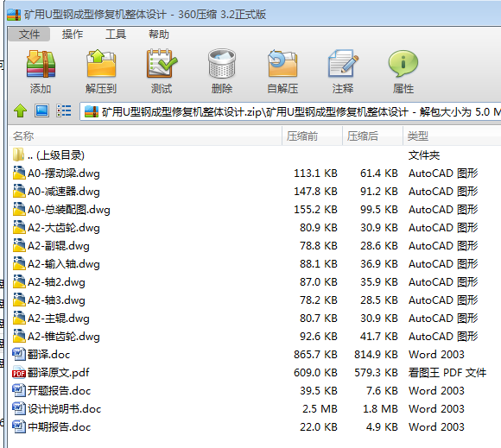Click the 注释 (Comment) toolbar icon

pos(343,64)
